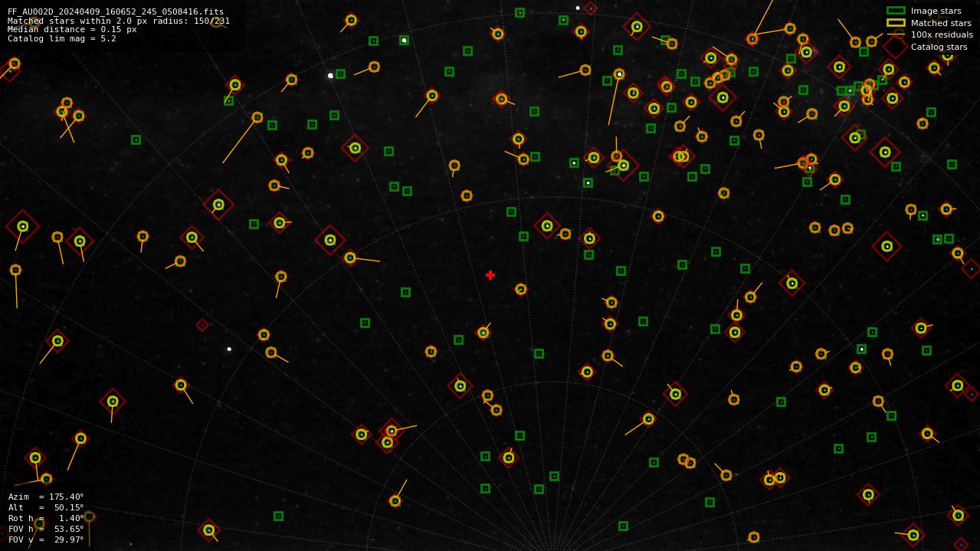The height and width of the screenshot is (551, 980).
Task: Click the yellow Matched stars legend symbol
Action: point(896,23)
